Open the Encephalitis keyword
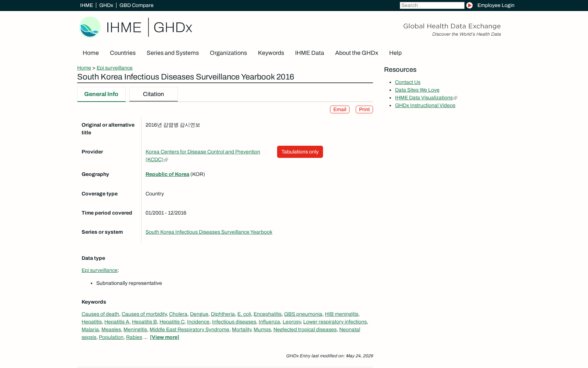Viewport: 588px width, 368px height. pos(268,314)
